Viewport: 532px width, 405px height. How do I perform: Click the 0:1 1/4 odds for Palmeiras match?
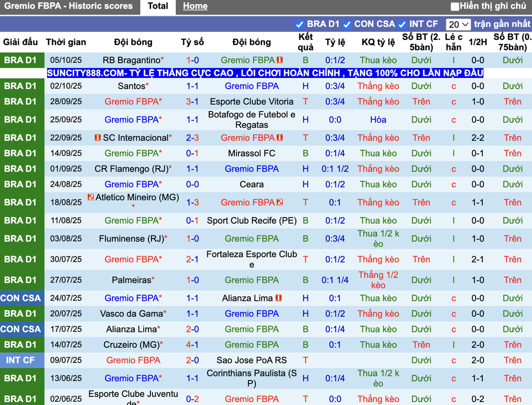click(x=335, y=280)
